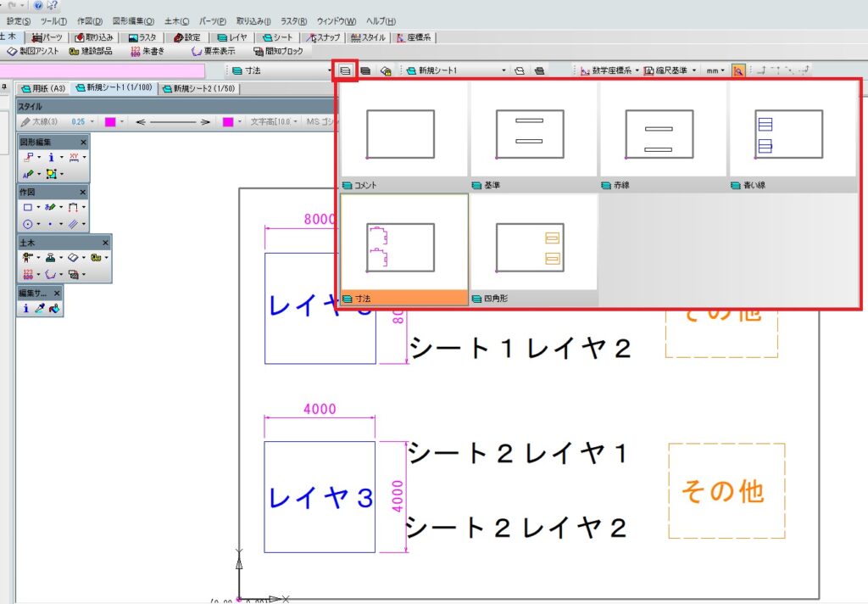Viewport: 868px width, 604px height.
Task: Expand the 寸法 layer dropdown
Action: (x=330, y=71)
